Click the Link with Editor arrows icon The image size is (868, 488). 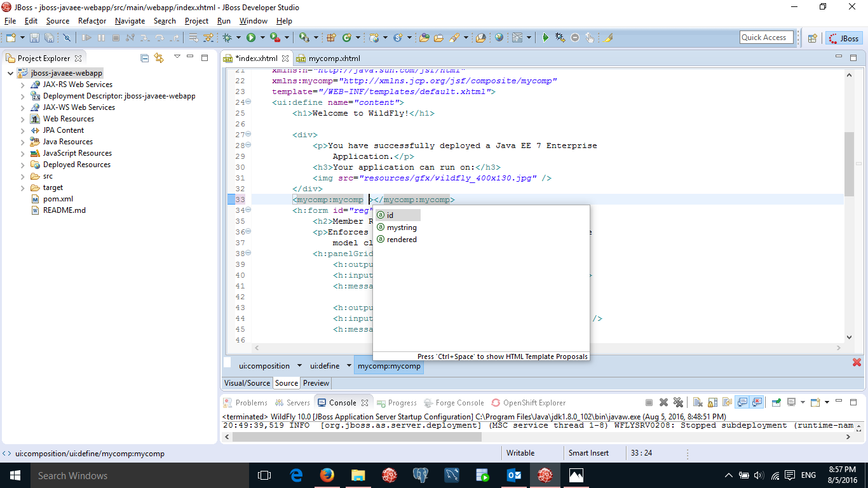coord(158,58)
